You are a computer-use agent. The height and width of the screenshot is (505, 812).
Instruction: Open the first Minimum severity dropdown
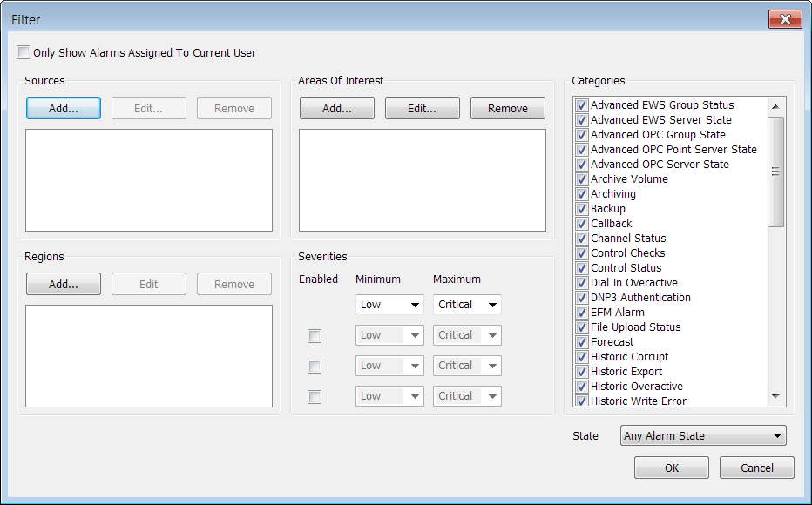pos(389,305)
